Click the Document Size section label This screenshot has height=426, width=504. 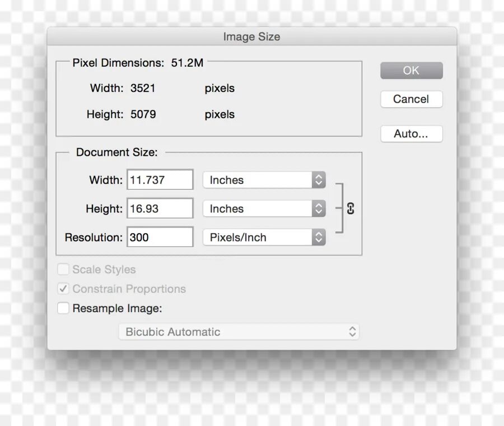click(116, 152)
